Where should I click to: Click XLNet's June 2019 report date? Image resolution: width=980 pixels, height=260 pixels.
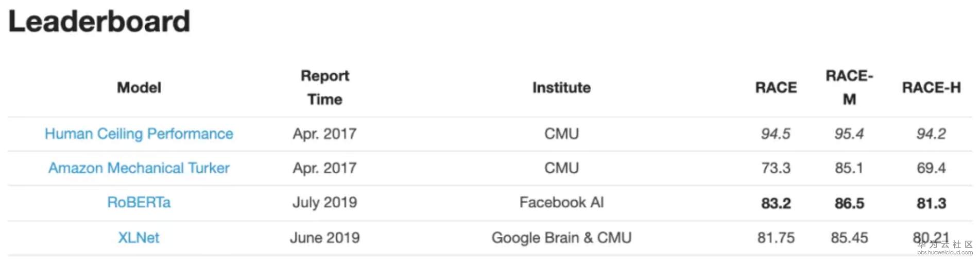pos(325,238)
